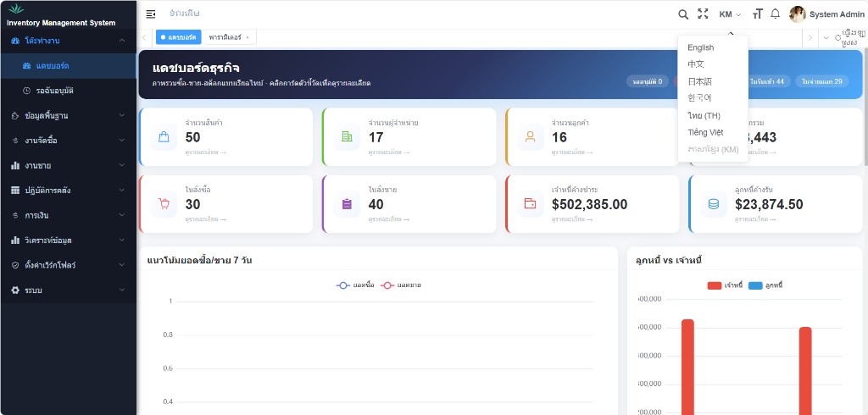Click details link under $23,874.50

click(755, 219)
